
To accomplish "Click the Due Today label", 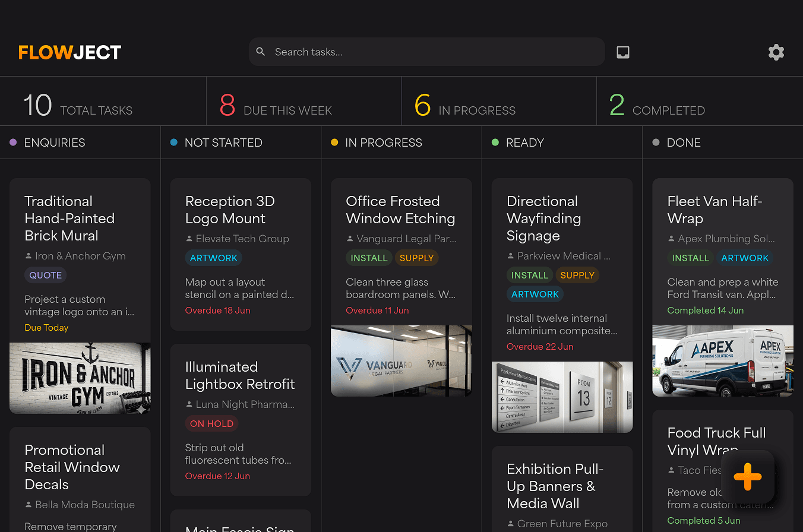I will [x=46, y=328].
